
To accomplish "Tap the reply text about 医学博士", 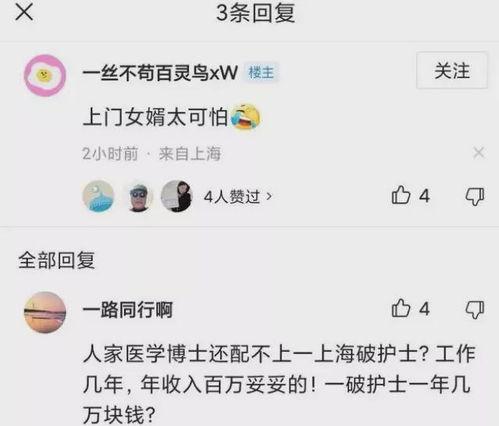I will coord(279,384).
